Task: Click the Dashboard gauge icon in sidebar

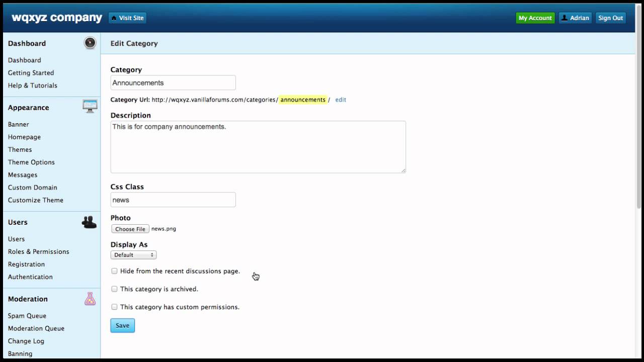Action: pos(90,43)
